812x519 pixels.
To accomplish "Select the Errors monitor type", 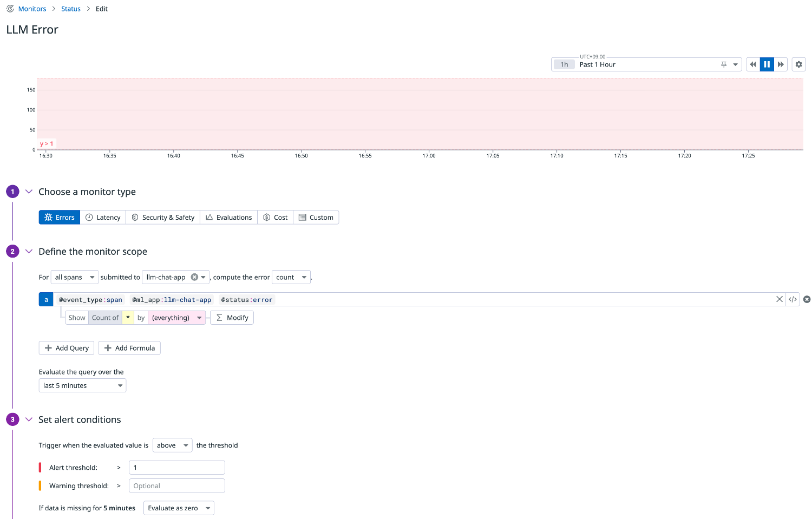I will [60, 217].
